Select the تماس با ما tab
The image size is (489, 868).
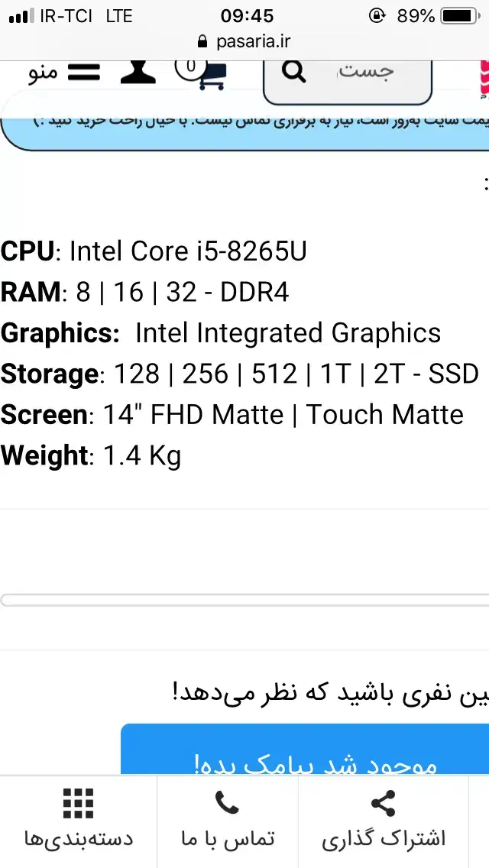tap(227, 838)
